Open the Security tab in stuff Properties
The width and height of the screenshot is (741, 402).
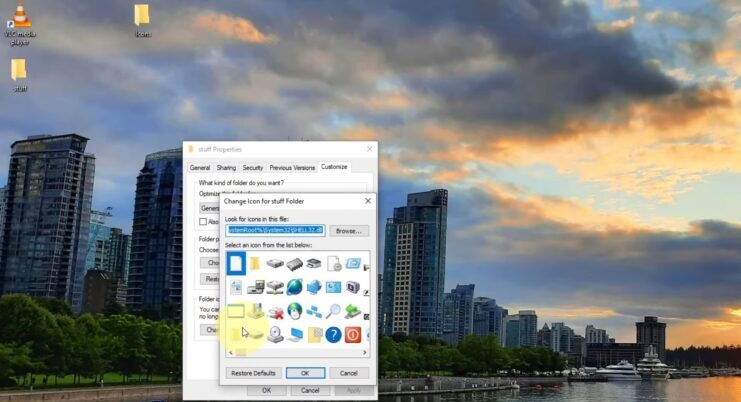[x=252, y=168]
